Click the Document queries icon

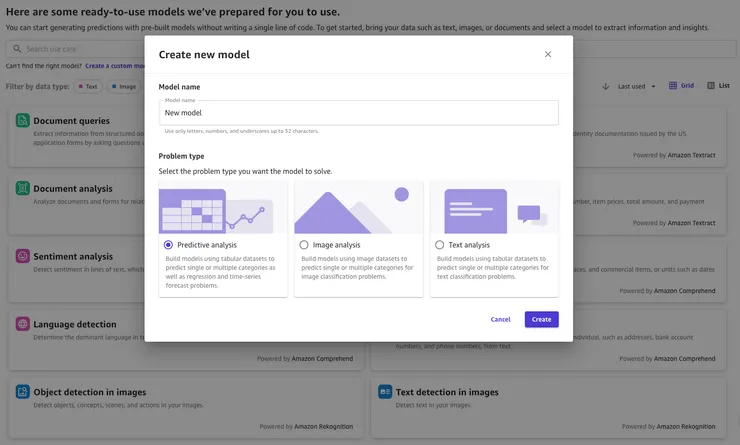coord(22,120)
